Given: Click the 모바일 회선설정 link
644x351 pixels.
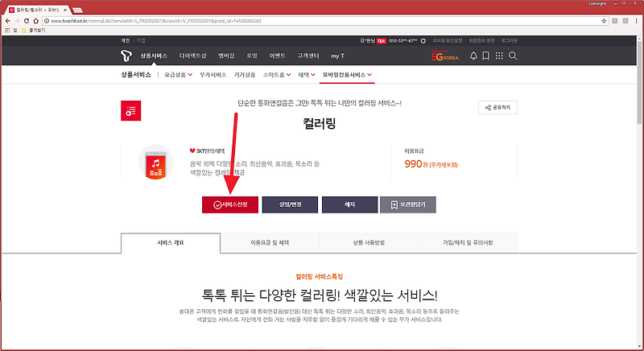Looking at the screenshot, I should (x=448, y=40).
